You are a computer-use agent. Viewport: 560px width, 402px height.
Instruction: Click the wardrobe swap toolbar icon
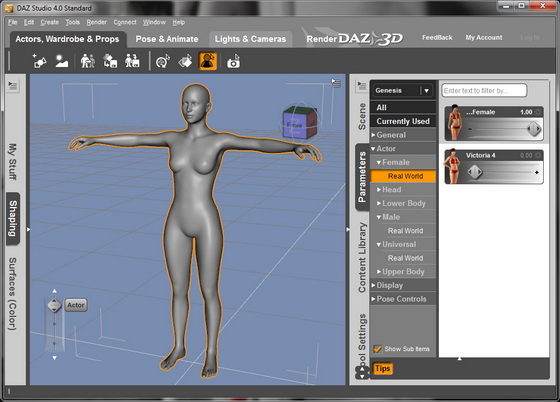[x=110, y=61]
